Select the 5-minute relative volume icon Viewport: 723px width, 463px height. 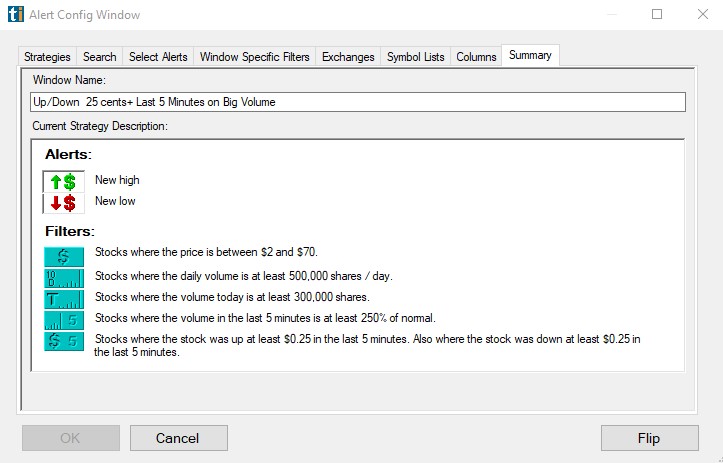63,319
